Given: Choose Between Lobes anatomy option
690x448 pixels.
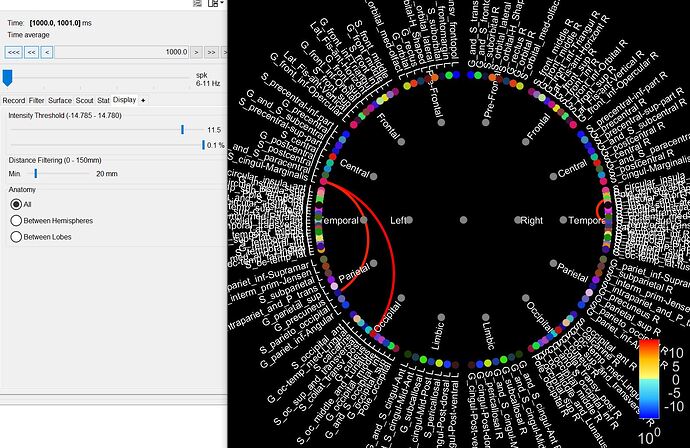Looking at the screenshot, I should coord(16,237).
